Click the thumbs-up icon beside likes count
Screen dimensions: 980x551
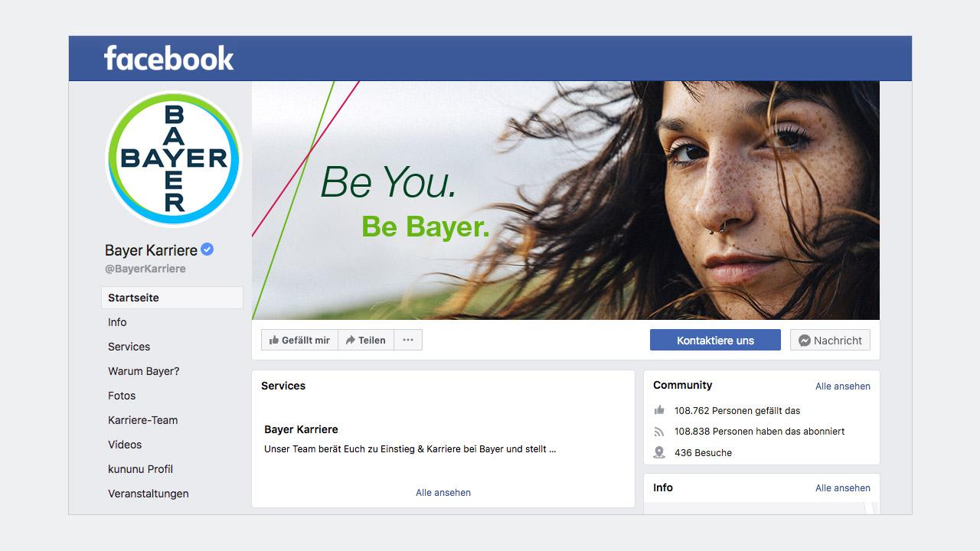tap(659, 410)
